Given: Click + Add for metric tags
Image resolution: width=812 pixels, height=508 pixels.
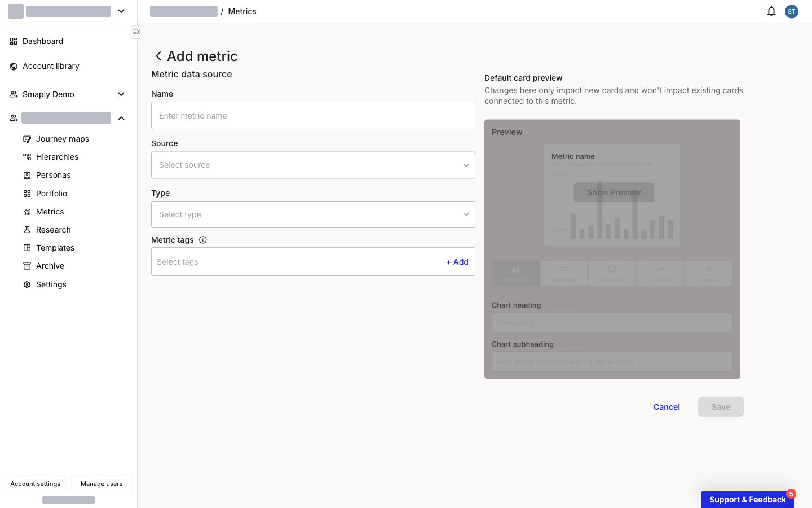Looking at the screenshot, I should 457,262.
